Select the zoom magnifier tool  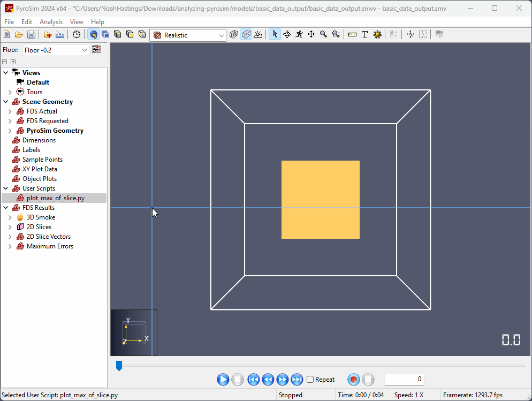pyautogui.click(x=323, y=35)
